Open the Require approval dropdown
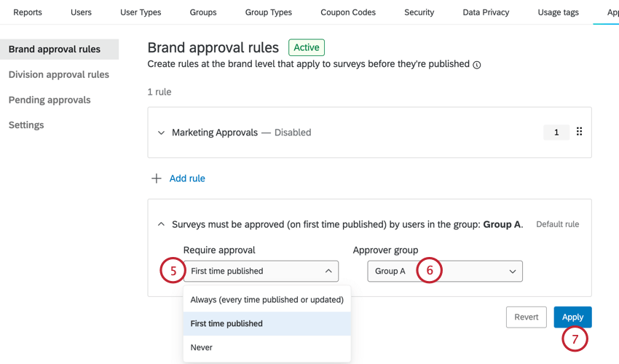This screenshot has height=364, width=619. [261, 271]
